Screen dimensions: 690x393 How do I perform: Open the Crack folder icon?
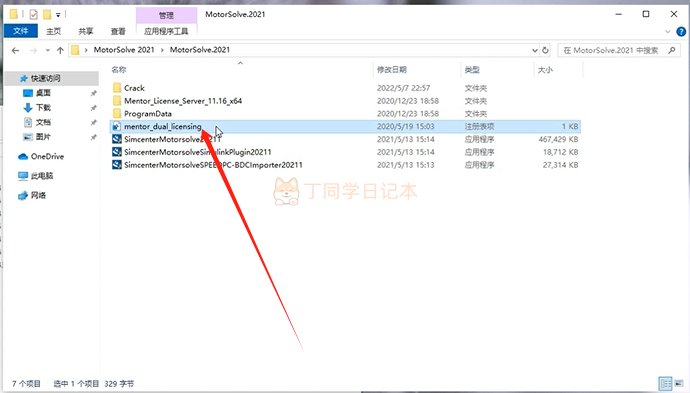coord(117,88)
